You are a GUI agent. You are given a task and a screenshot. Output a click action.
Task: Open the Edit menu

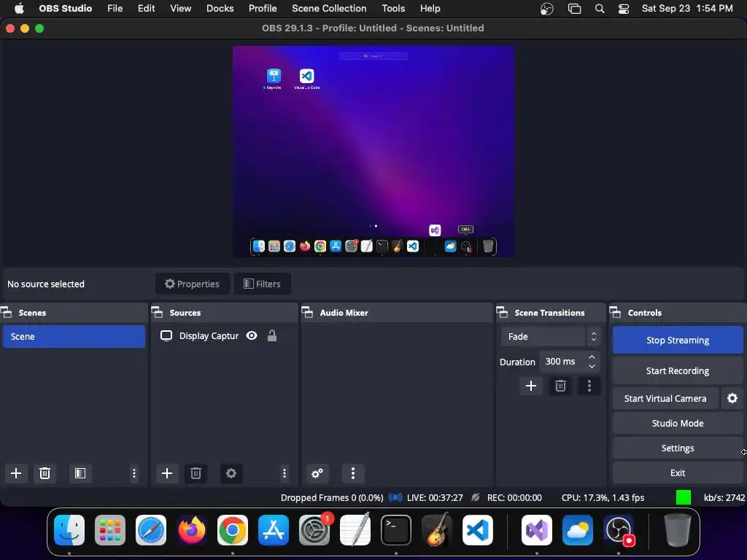146,9
